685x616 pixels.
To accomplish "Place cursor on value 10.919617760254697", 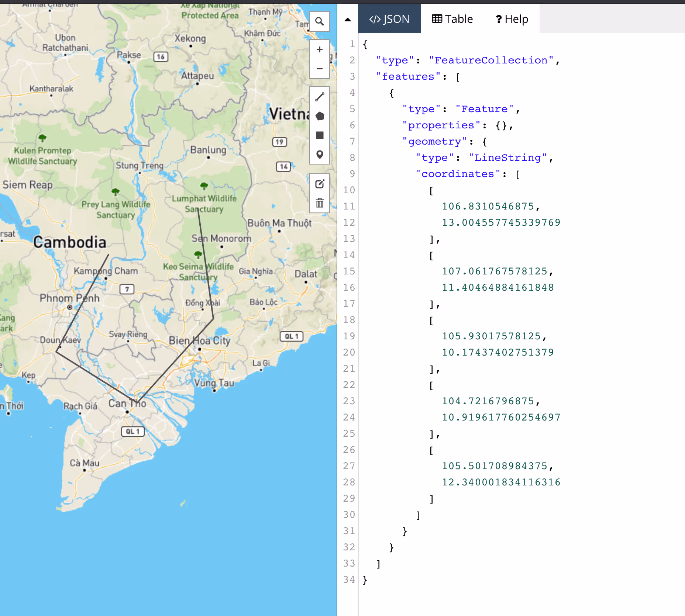I will (501, 417).
